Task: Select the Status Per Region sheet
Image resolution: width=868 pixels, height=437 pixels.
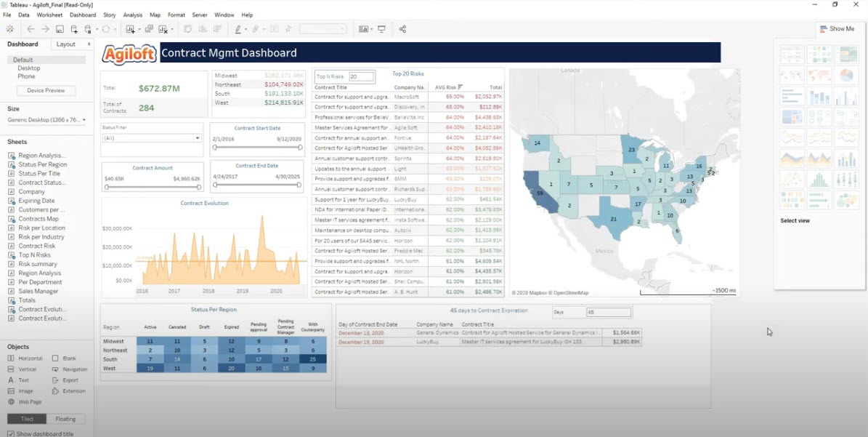Action: (43, 164)
